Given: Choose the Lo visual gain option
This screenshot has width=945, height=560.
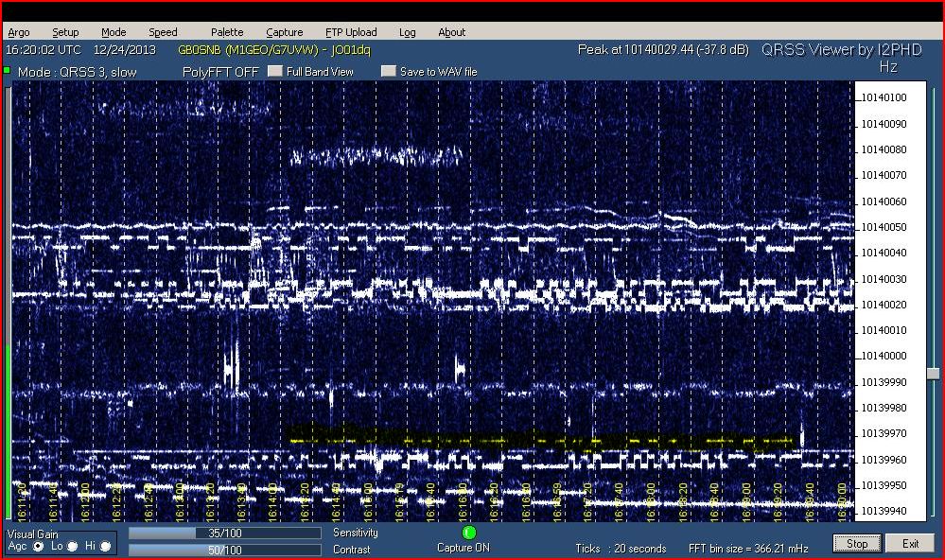Looking at the screenshot, I should [73, 547].
